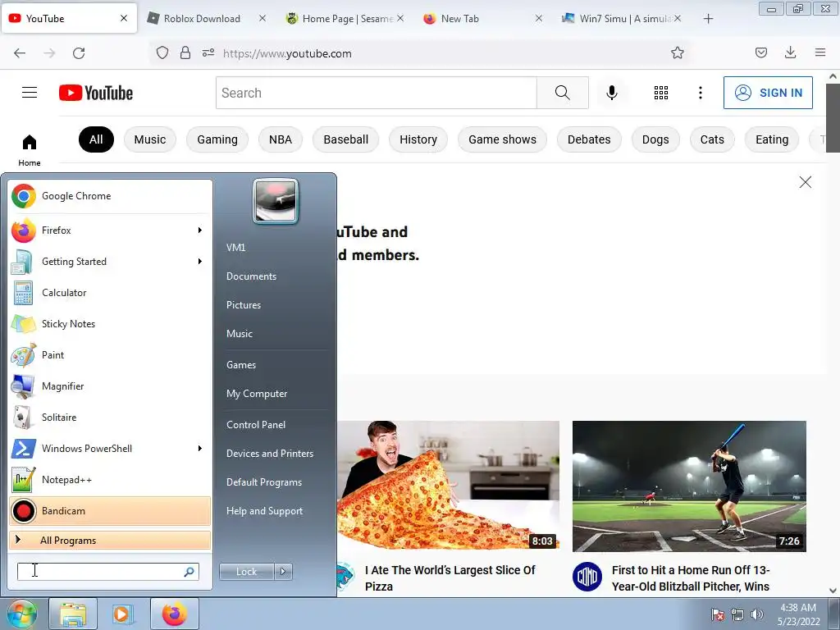The height and width of the screenshot is (630, 840).
Task: Select the Gaming category chip
Action: coord(217,139)
